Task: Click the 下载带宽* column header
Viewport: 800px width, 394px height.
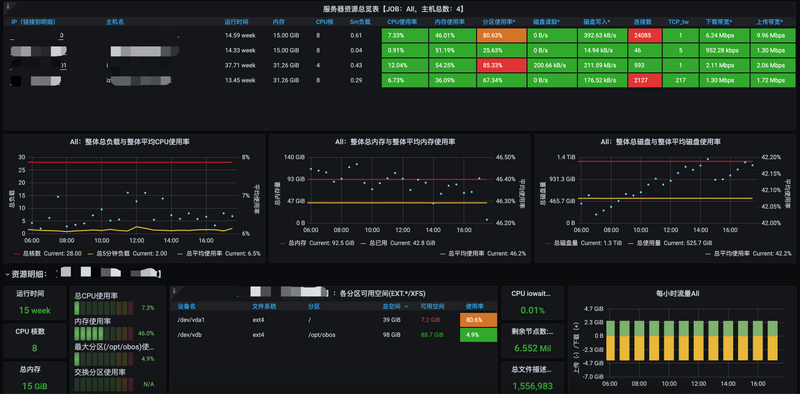Action: pyautogui.click(x=719, y=22)
